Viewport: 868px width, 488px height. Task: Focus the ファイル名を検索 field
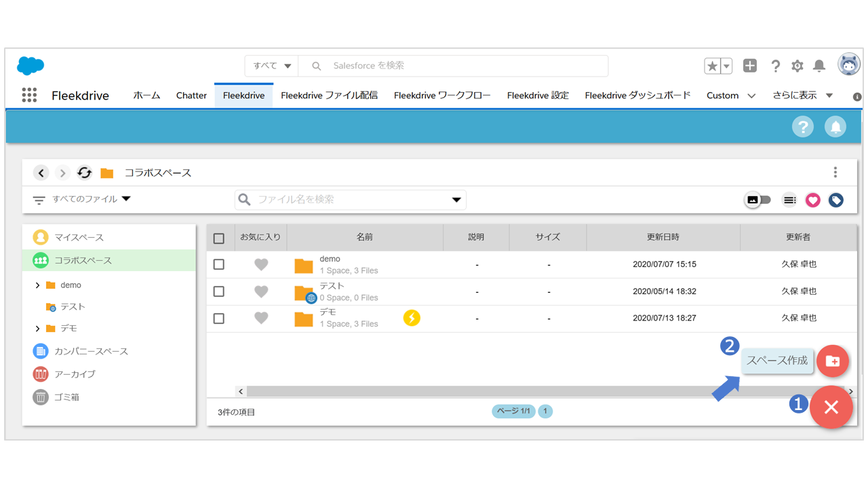(x=351, y=200)
